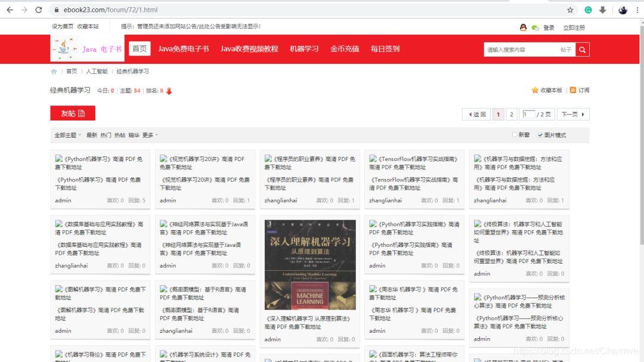Click the 发帖 new post button
Viewport: 644px width, 362px height.
point(72,113)
